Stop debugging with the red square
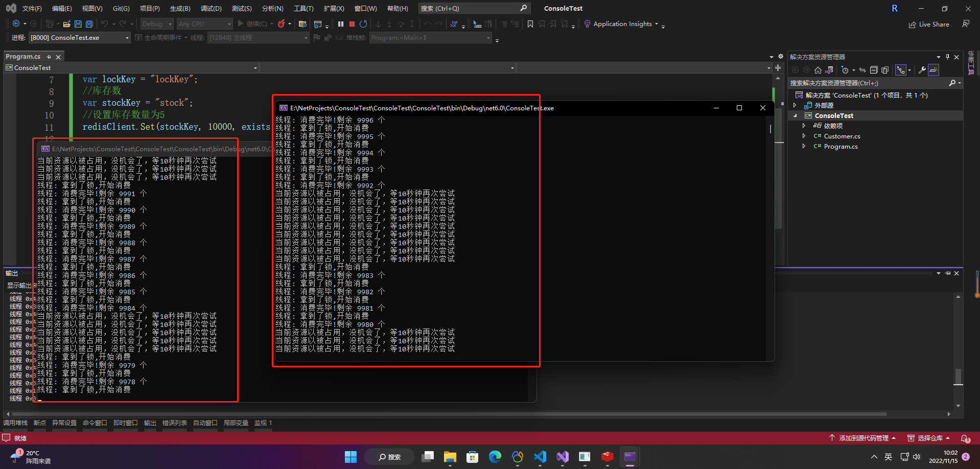Screen dimensions: 980x469 pos(352,24)
